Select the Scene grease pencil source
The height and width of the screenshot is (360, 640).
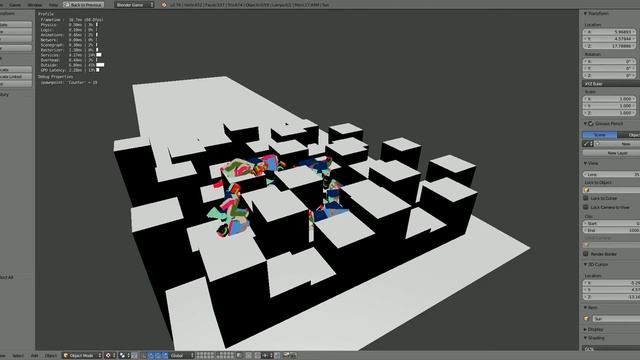coord(600,135)
